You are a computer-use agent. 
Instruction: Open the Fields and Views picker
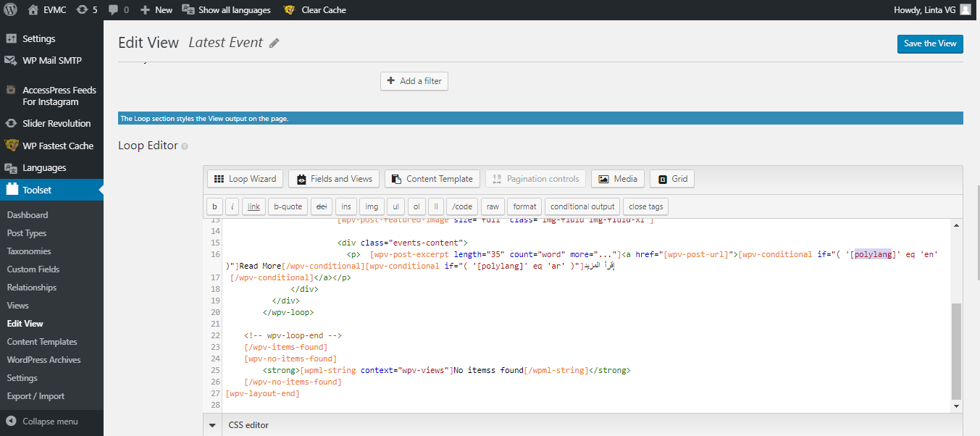333,178
